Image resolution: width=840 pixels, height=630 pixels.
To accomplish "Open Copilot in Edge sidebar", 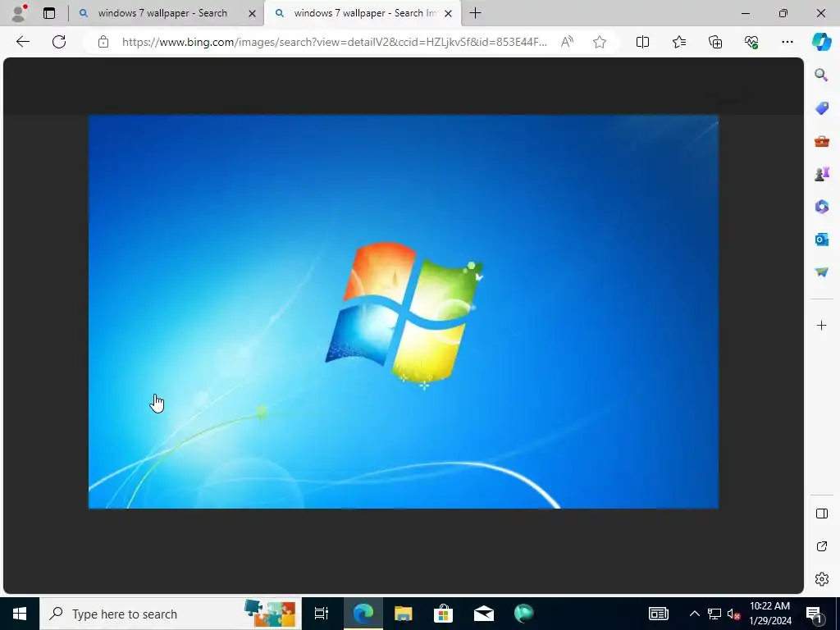I will [821, 42].
